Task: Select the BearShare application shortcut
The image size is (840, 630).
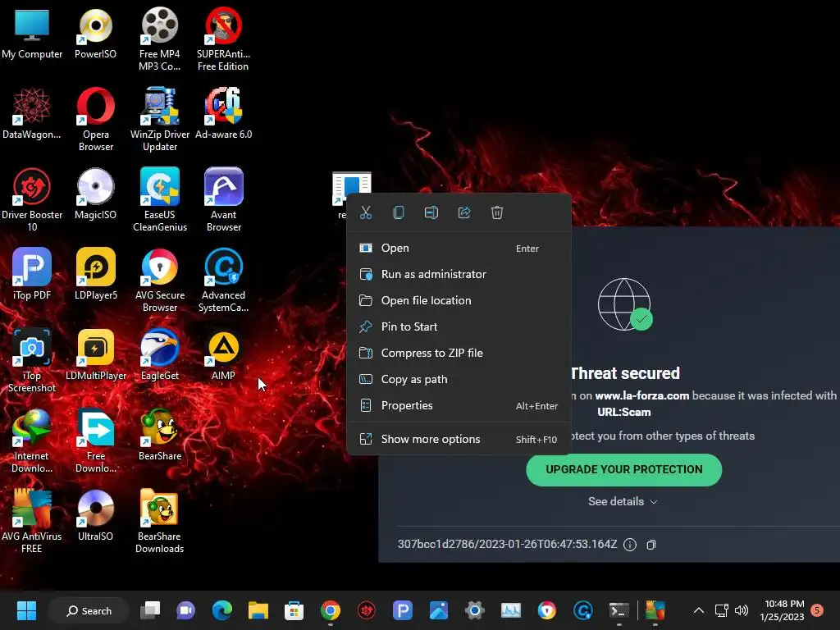Action: click(x=160, y=435)
